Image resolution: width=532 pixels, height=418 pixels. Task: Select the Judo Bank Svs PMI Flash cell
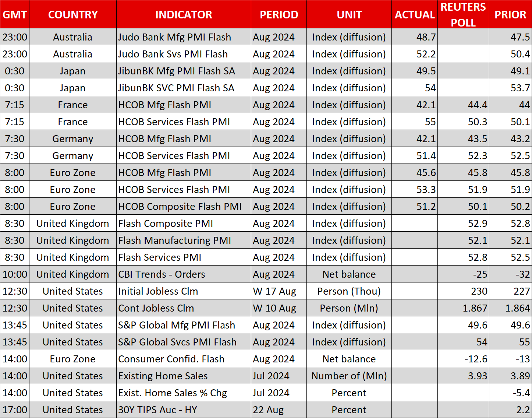(184, 54)
